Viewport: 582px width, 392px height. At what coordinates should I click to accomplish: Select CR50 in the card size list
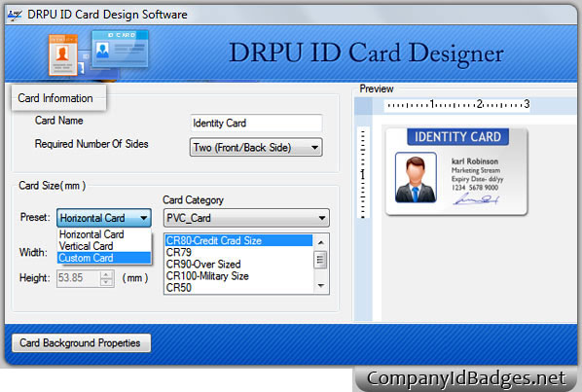point(238,288)
